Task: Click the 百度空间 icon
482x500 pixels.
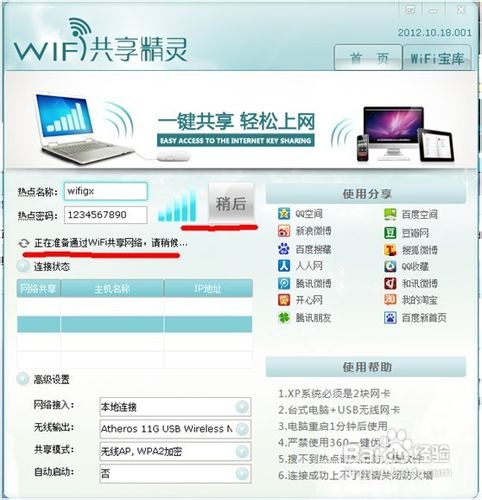Action: 390,214
